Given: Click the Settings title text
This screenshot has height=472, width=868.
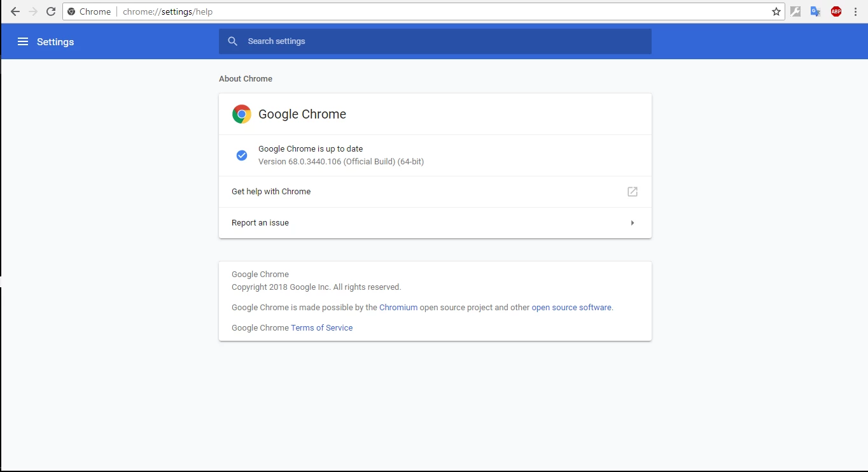Looking at the screenshot, I should click(55, 41).
